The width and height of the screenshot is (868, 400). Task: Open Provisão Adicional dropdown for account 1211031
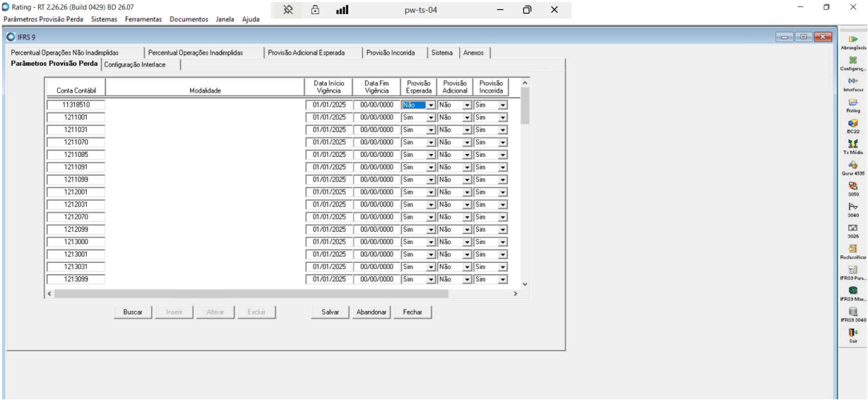tap(466, 129)
